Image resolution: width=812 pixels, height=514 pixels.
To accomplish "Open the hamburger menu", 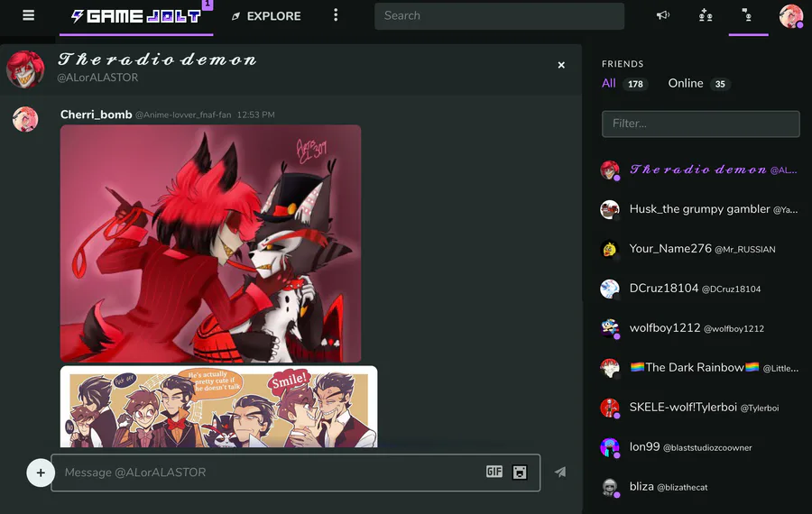I will [29, 15].
